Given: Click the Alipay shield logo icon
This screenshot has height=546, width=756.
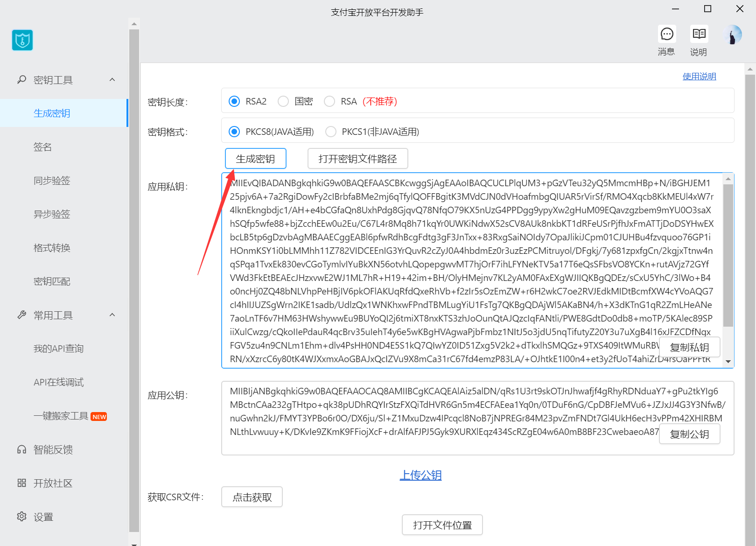Looking at the screenshot, I should pos(22,40).
